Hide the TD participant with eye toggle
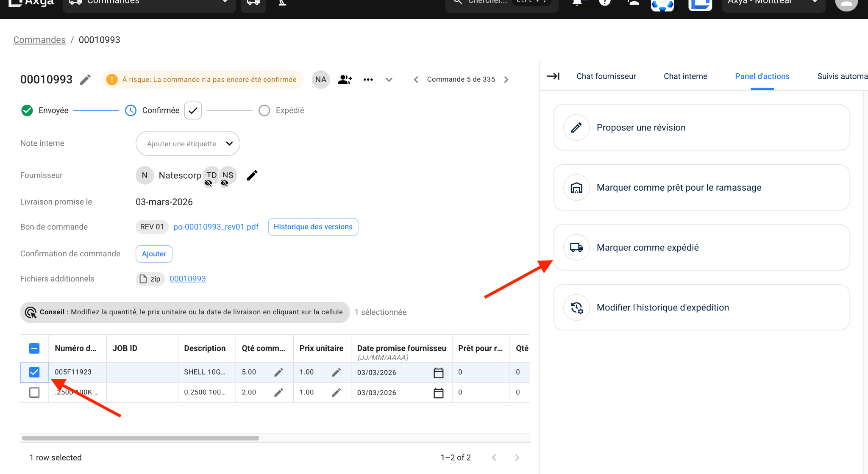Screen dimensions: 868x474 pos(209,183)
